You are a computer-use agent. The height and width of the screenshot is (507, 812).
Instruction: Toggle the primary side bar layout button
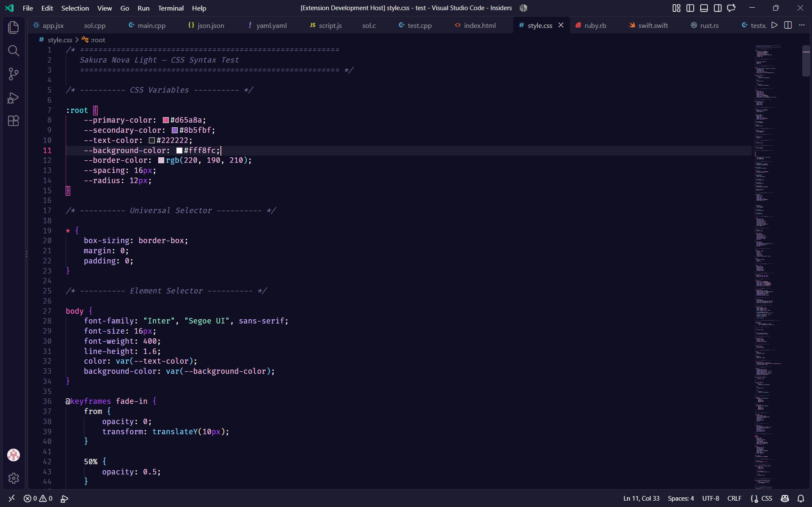point(690,8)
